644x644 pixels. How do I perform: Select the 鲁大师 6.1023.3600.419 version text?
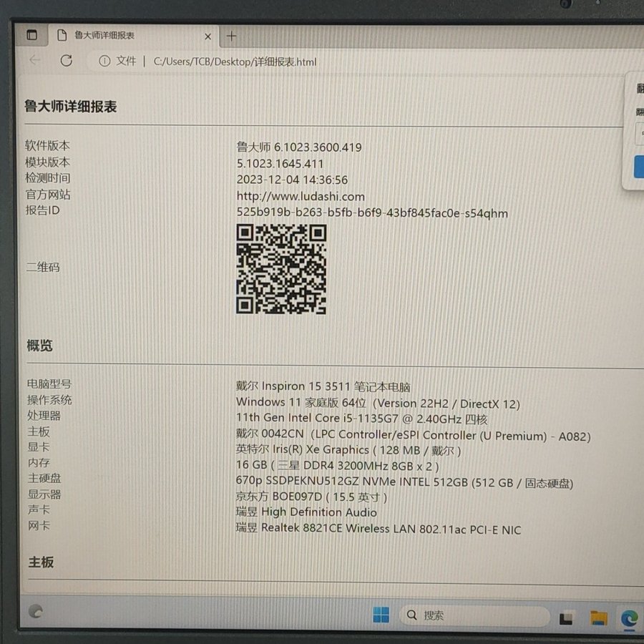pyautogui.click(x=299, y=147)
